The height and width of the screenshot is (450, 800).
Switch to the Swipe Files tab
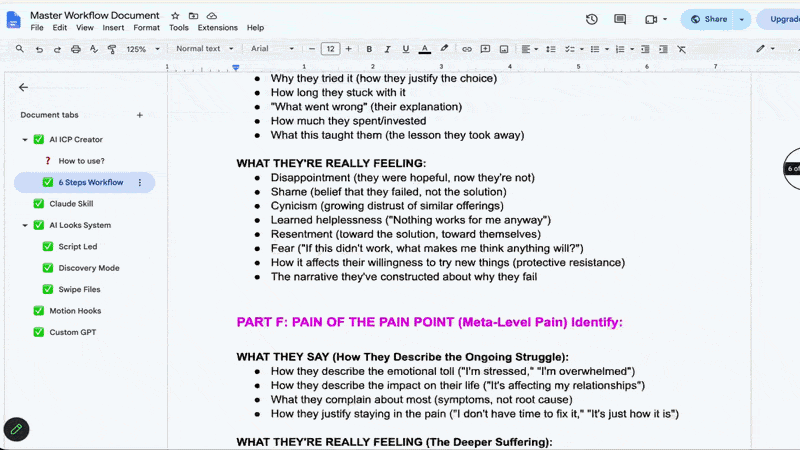[x=79, y=289]
